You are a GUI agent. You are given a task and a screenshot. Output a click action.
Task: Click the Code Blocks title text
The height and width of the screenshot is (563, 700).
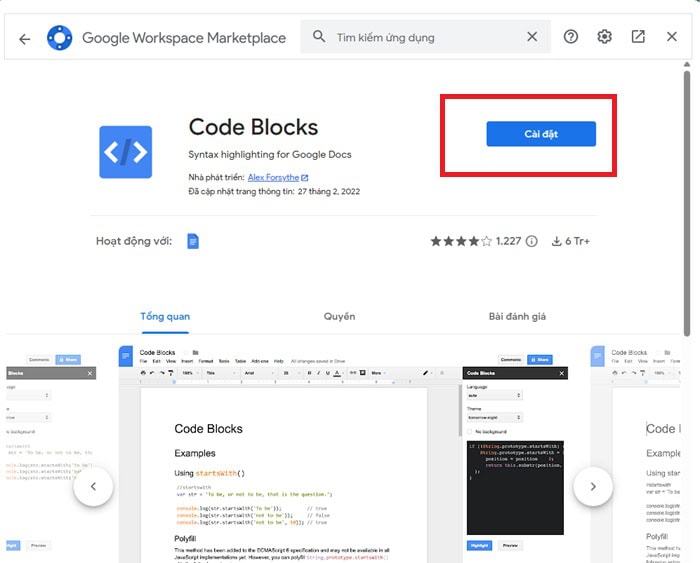(253, 127)
